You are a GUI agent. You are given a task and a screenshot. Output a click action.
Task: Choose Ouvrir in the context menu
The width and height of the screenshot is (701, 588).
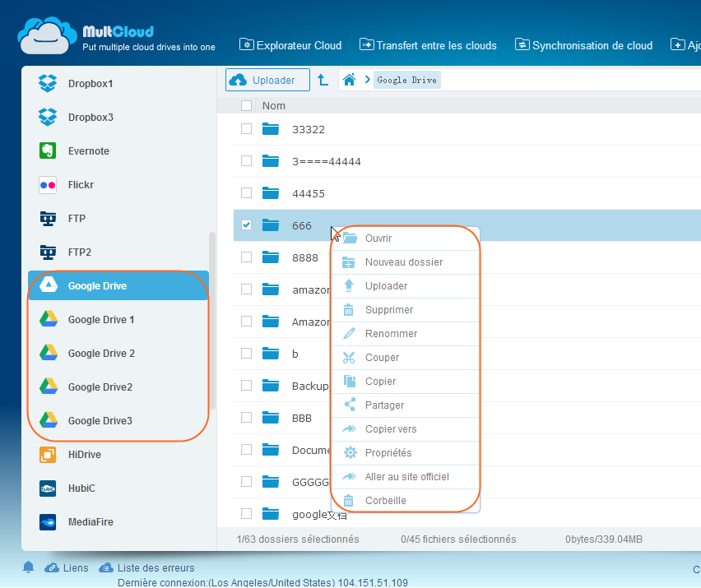405,238
